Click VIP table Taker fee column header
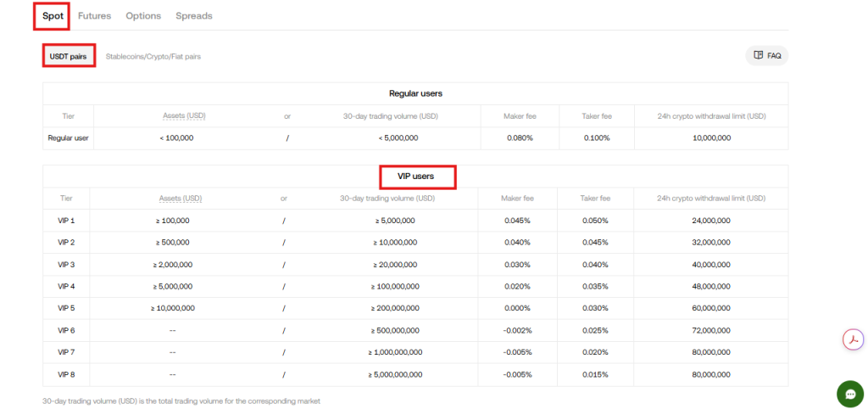This screenshot has width=868, height=409. point(595,198)
